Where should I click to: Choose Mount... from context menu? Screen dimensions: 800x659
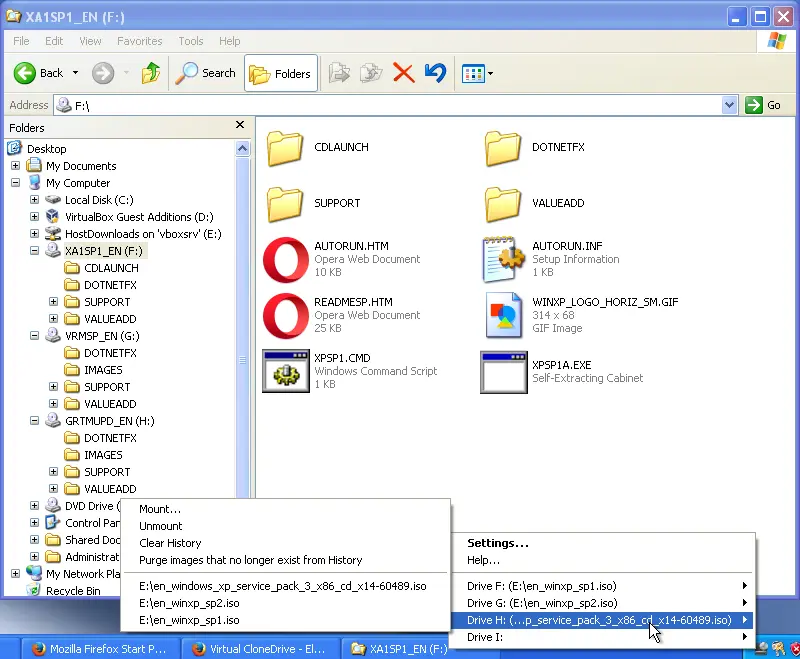click(x=286, y=509)
